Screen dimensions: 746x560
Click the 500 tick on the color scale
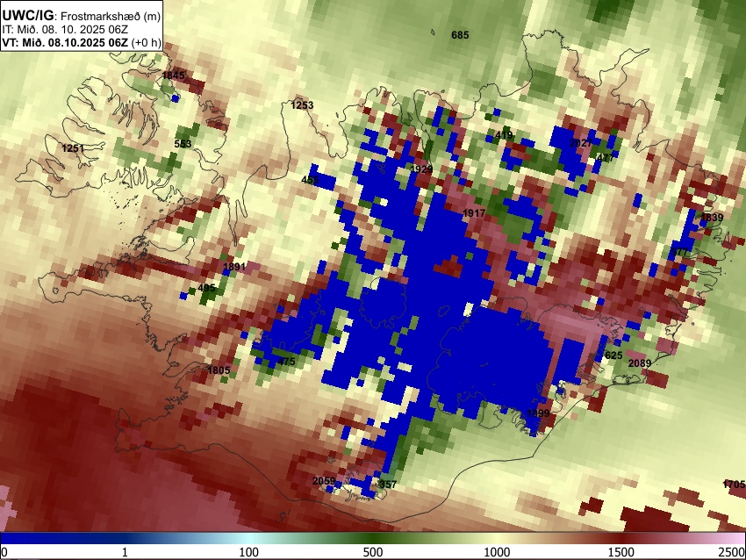coord(373,552)
